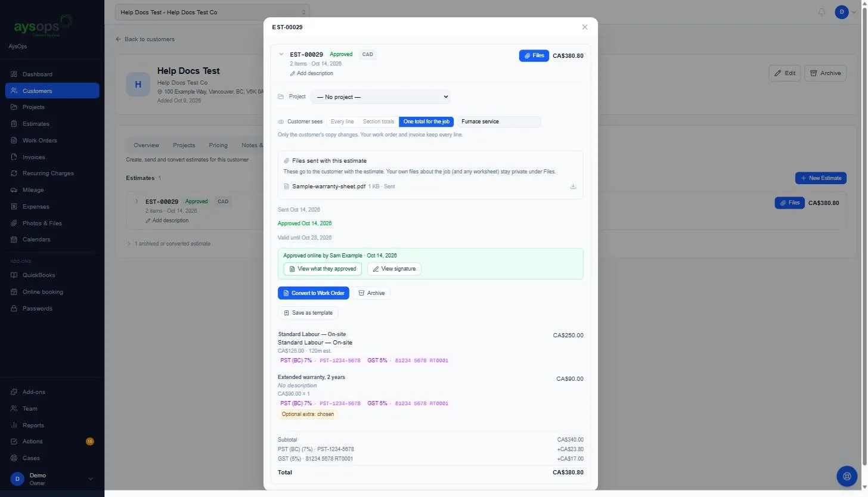Viewport: 868px width, 497px height.
Task: Click the Archive button in the dialog
Action: pos(372,293)
